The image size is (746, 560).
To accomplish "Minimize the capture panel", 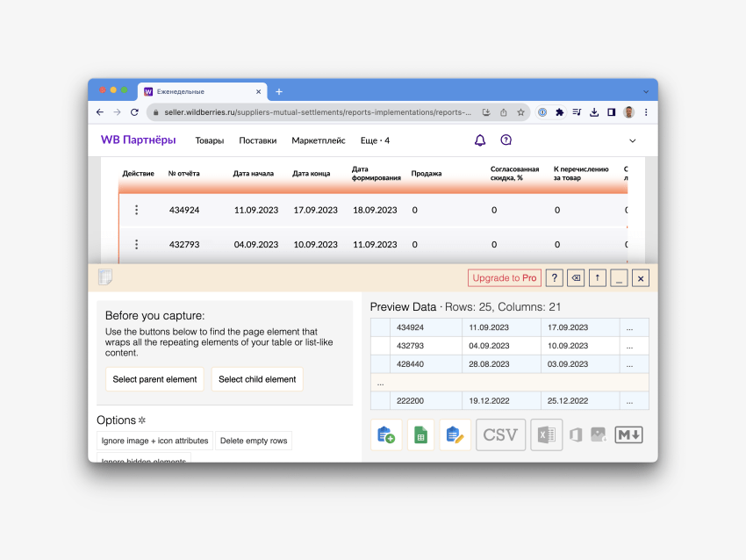I will pyautogui.click(x=619, y=278).
